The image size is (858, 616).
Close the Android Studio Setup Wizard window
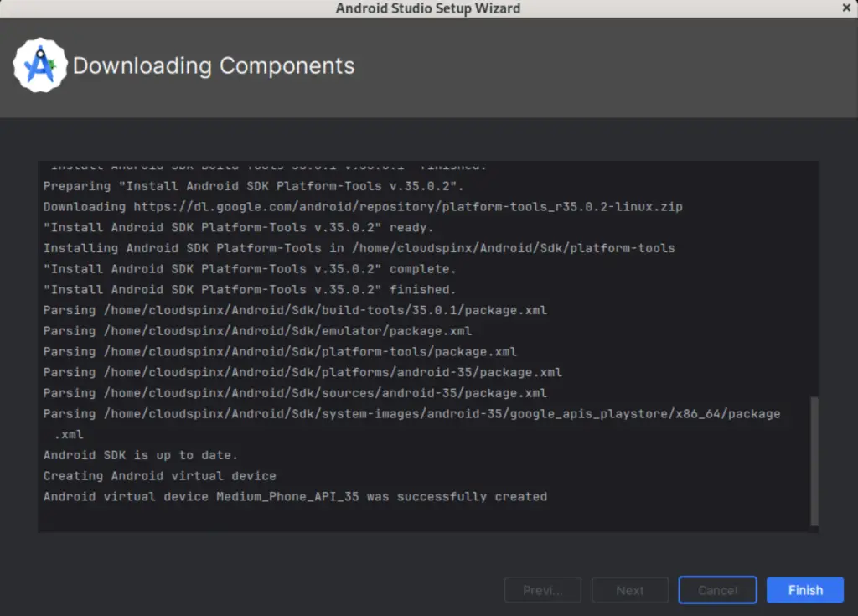tap(845, 8)
